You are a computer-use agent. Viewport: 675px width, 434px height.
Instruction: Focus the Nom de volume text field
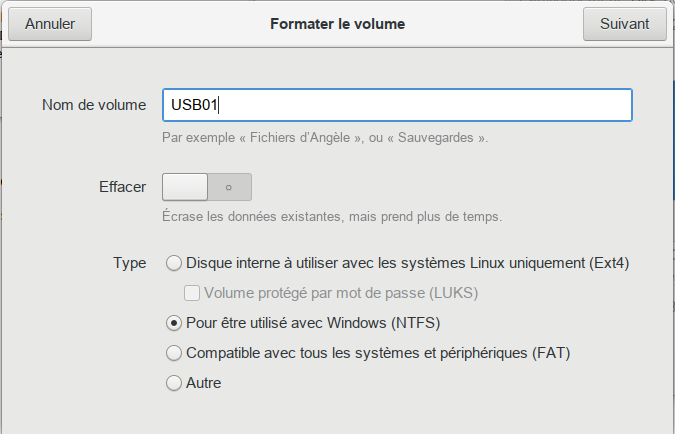[396, 105]
